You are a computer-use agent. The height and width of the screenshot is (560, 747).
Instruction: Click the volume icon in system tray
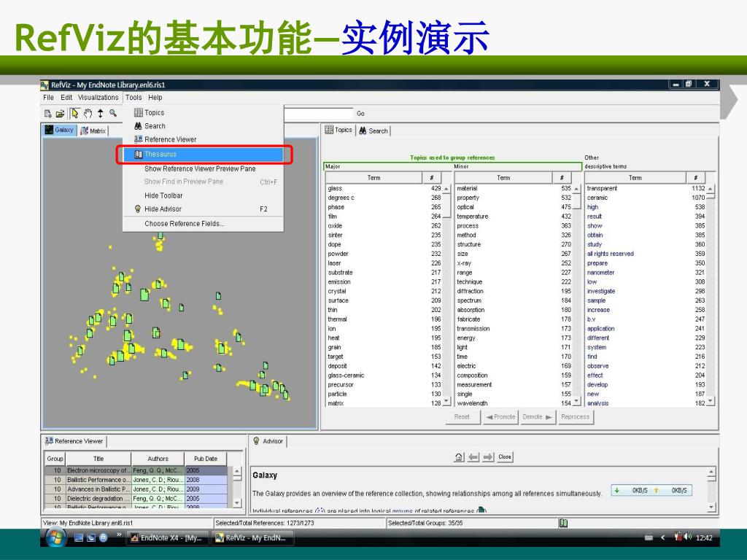pyautogui.click(x=687, y=537)
